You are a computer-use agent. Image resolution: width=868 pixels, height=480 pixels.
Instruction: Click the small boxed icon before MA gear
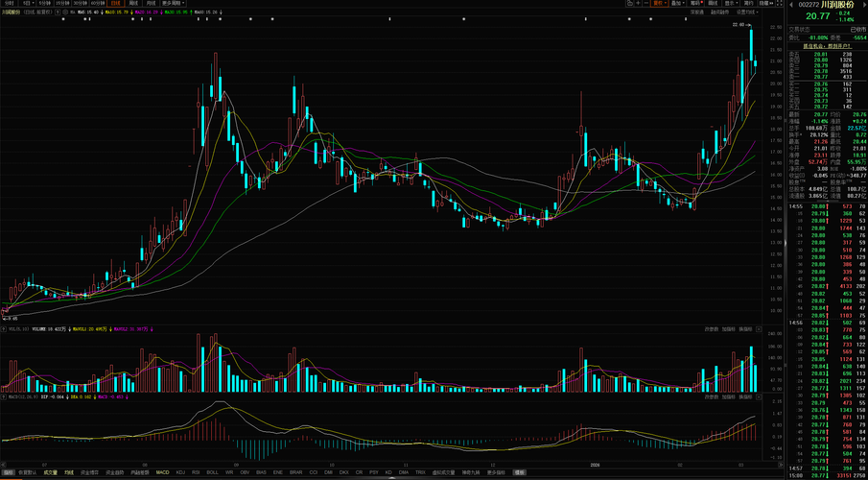[x=59, y=12]
